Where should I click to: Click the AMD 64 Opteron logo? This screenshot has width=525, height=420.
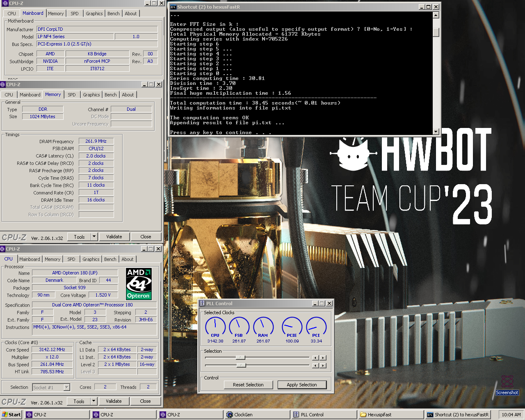tap(139, 284)
